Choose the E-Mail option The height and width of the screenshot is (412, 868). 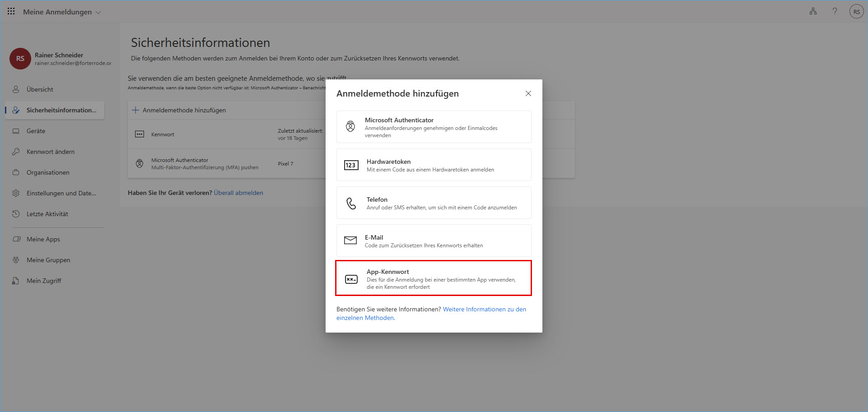434,241
